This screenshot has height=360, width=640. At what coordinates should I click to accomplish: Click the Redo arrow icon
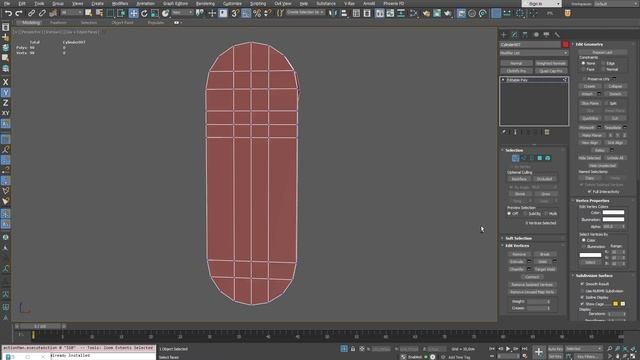pos(18,13)
